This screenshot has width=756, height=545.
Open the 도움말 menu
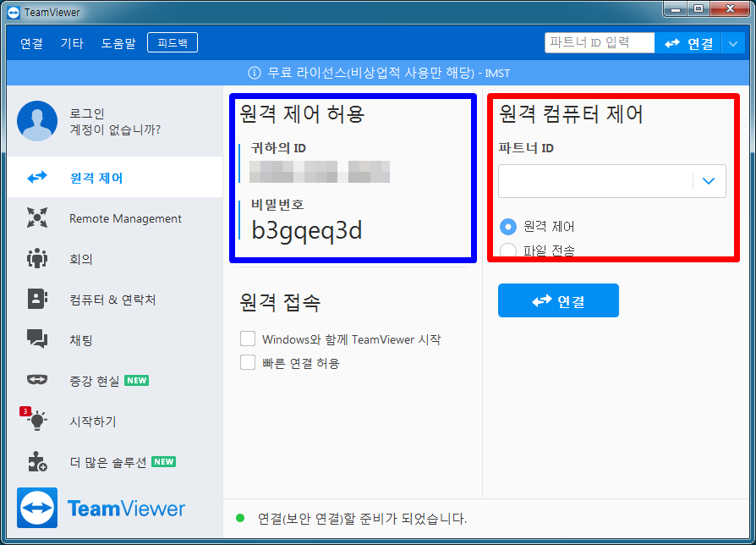118,43
